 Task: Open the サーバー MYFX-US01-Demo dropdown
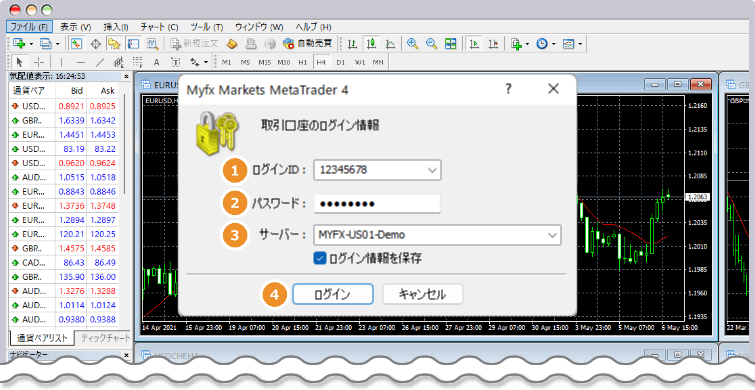[x=437, y=235]
